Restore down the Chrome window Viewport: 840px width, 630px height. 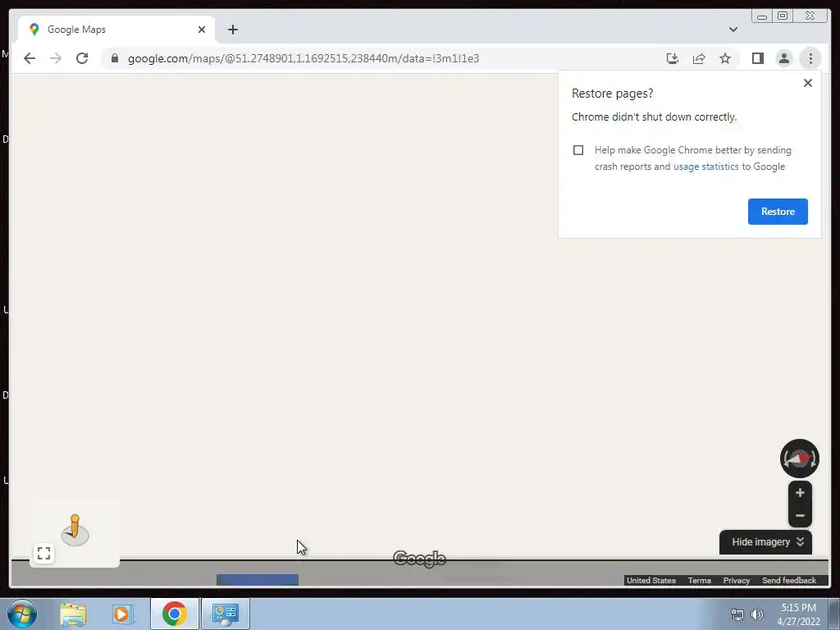pyautogui.click(x=783, y=16)
